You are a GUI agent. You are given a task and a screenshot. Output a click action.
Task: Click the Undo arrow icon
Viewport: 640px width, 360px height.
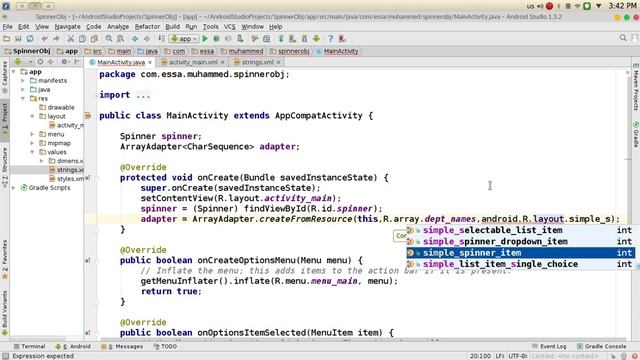44,39
